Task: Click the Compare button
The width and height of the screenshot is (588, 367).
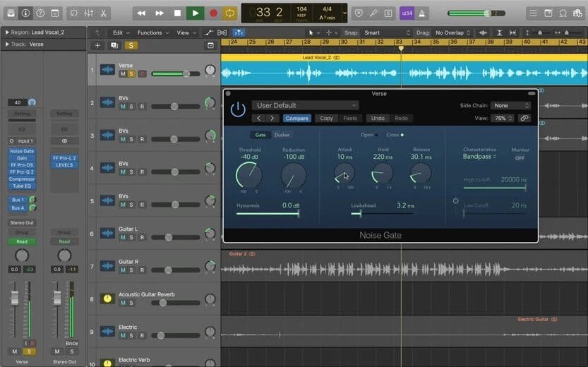Action: click(296, 118)
